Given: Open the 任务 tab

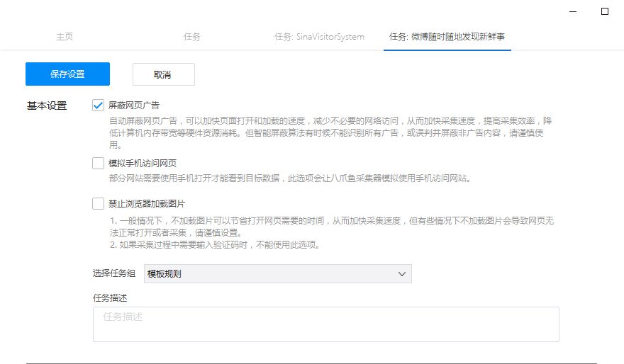Looking at the screenshot, I should [x=192, y=37].
